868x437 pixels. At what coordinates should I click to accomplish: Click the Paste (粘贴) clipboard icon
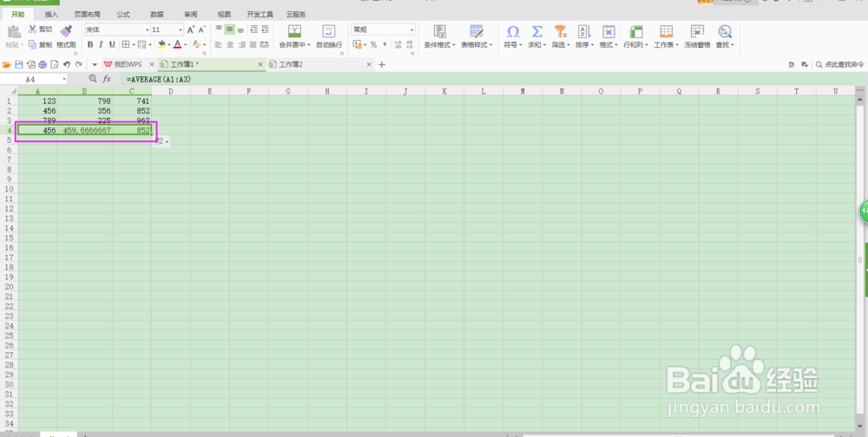click(x=13, y=31)
